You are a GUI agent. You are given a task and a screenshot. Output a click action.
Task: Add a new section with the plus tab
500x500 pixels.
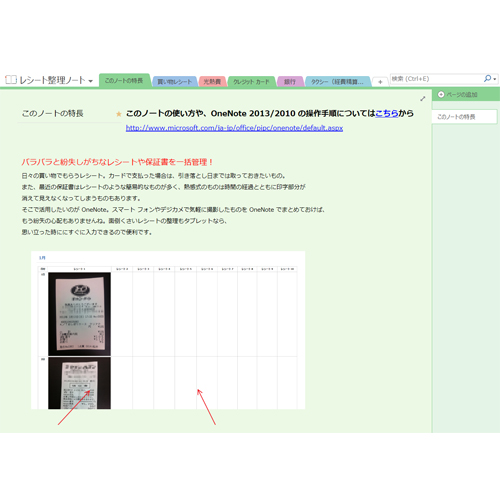tap(380, 82)
